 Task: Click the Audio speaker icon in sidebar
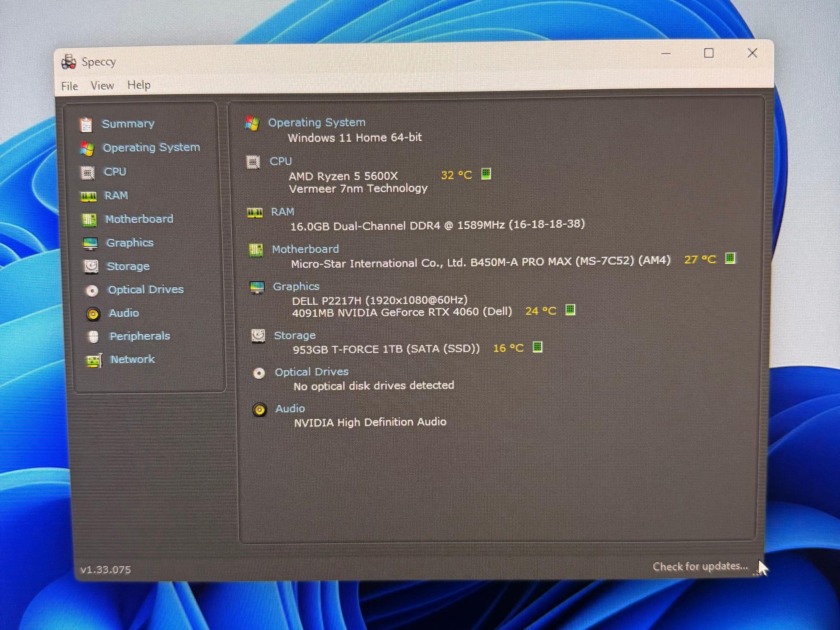[x=93, y=314]
